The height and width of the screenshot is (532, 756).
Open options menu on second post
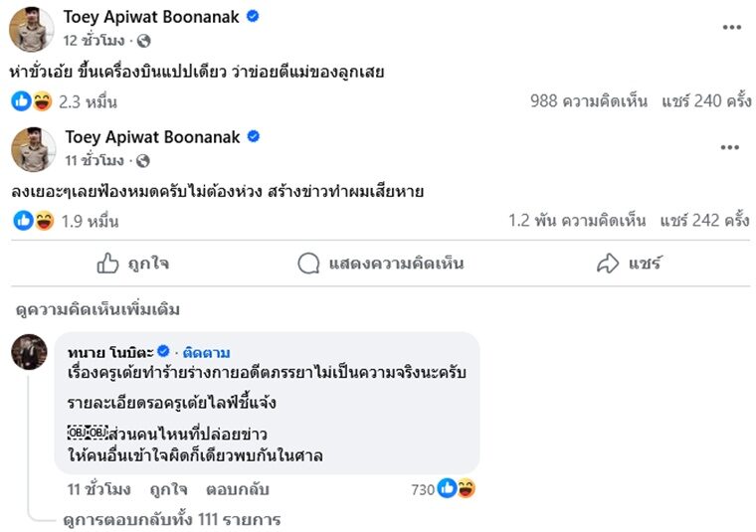tap(729, 147)
